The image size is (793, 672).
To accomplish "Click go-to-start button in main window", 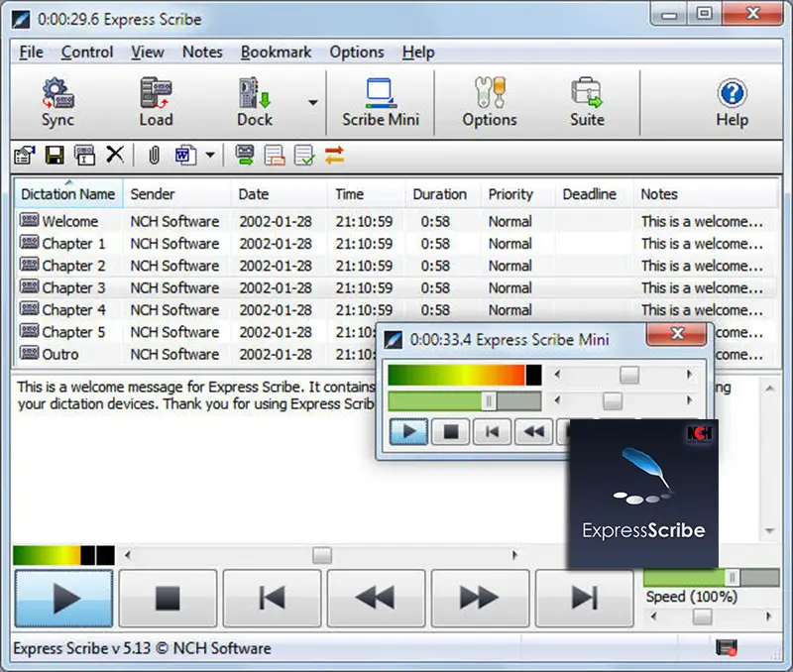I will (272, 599).
